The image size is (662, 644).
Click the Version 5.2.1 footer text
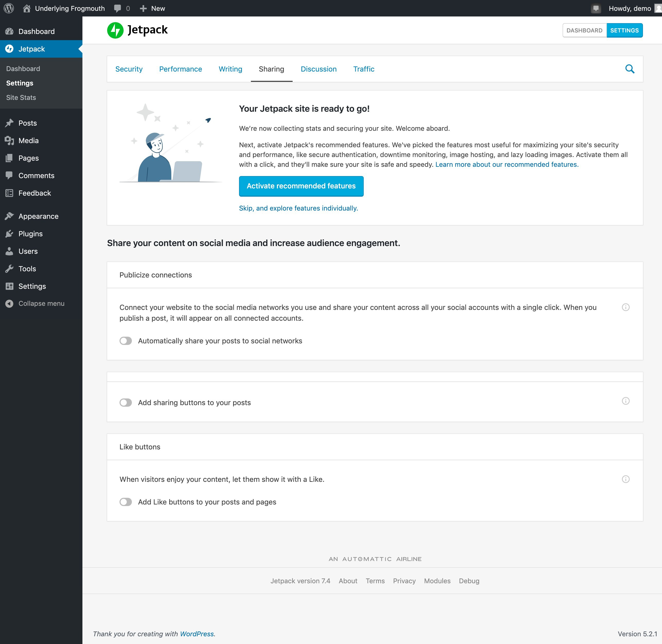tap(637, 634)
